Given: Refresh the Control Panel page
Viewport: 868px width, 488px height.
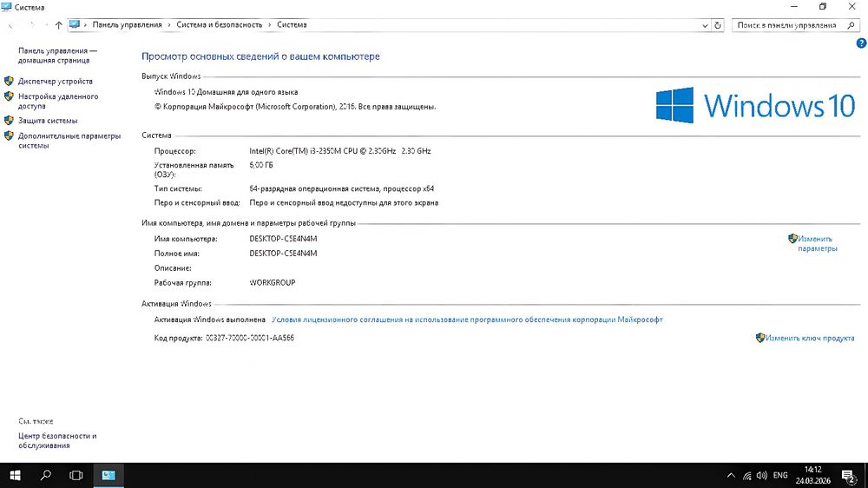Looking at the screenshot, I should tap(718, 25).
